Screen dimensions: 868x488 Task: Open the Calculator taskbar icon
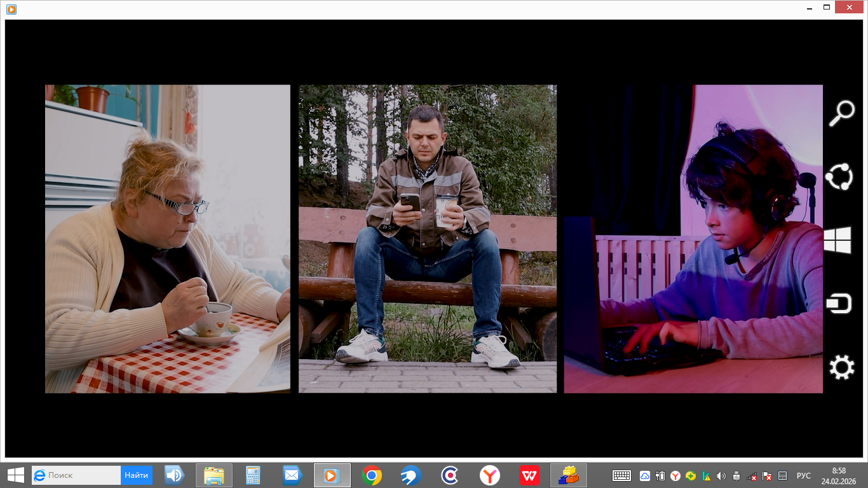[253, 475]
